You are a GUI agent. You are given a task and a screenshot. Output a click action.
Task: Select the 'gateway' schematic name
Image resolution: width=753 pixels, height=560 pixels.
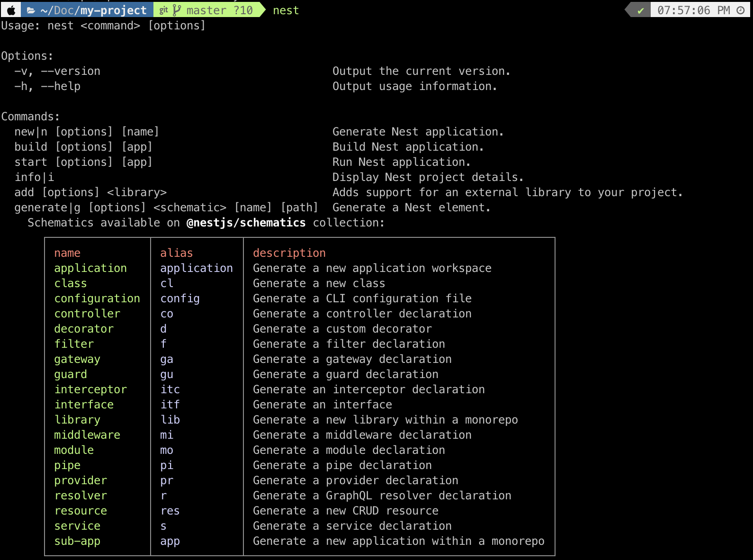pyautogui.click(x=77, y=359)
